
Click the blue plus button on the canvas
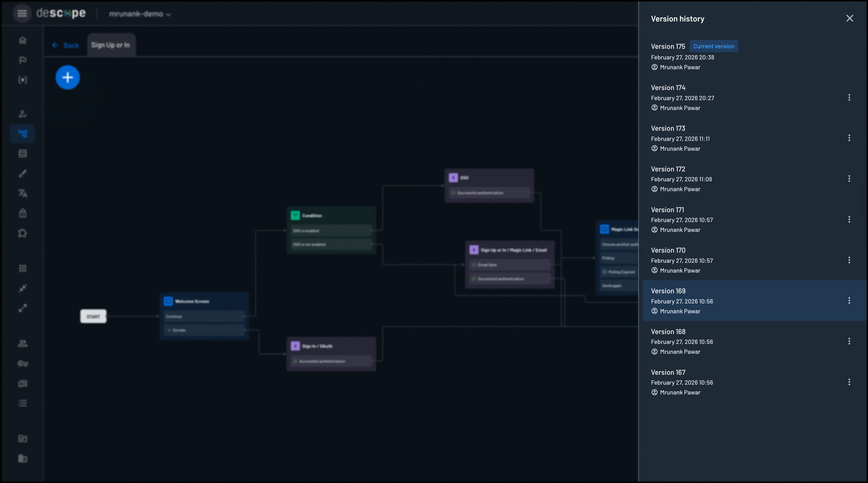click(x=67, y=77)
